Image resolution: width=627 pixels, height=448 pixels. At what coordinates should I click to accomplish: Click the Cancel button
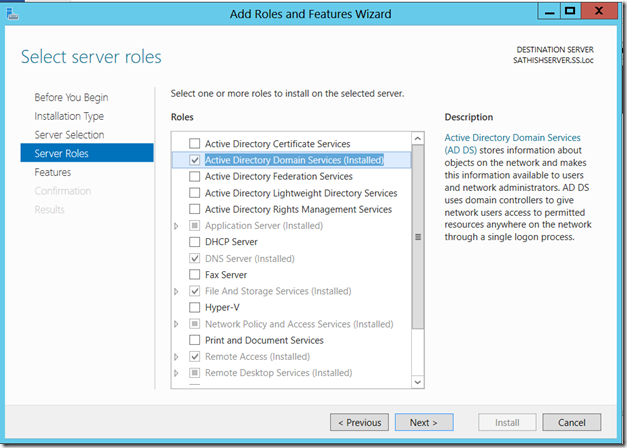pyautogui.click(x=571, y=422)
